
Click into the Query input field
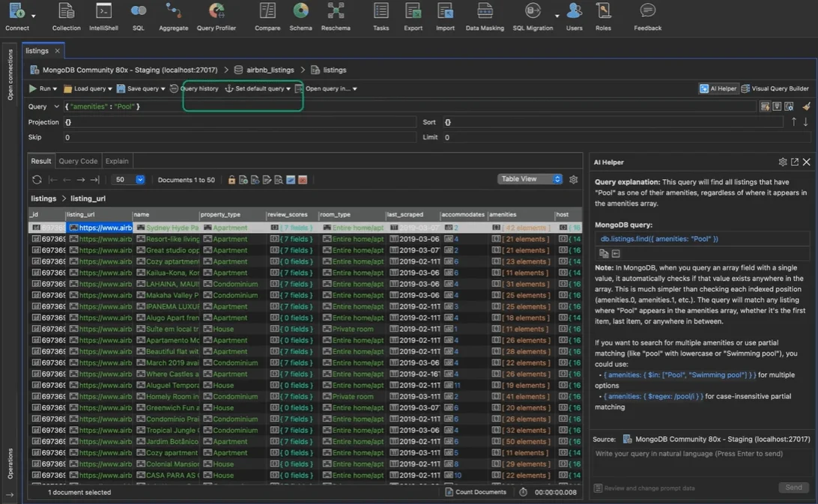[x=410, y=106]
